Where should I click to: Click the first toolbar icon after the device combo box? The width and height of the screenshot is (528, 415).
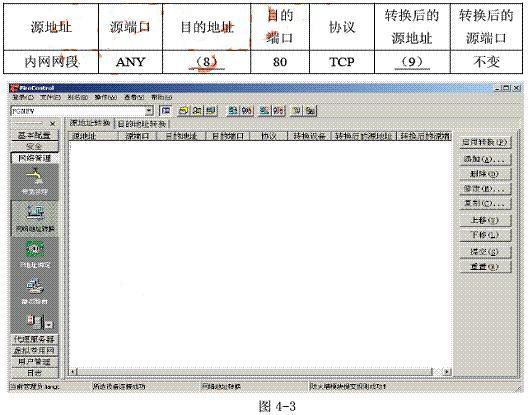click(x=165, y=110)
